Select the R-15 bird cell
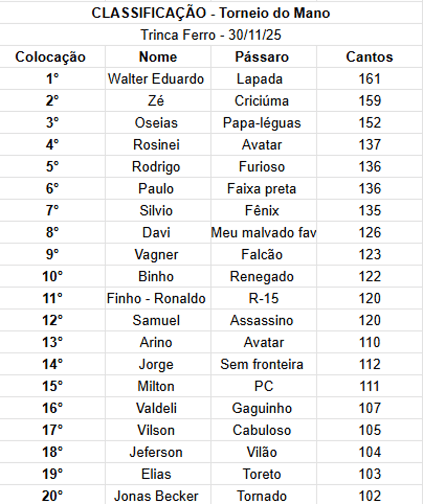Image resolution: width=423 pixels, height=504 pixels. (x=263, y=298)
